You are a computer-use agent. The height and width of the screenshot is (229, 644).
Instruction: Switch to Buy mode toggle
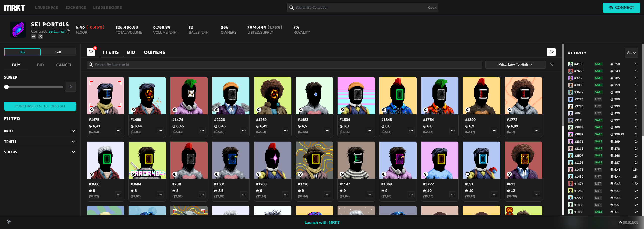click(22, 52)
